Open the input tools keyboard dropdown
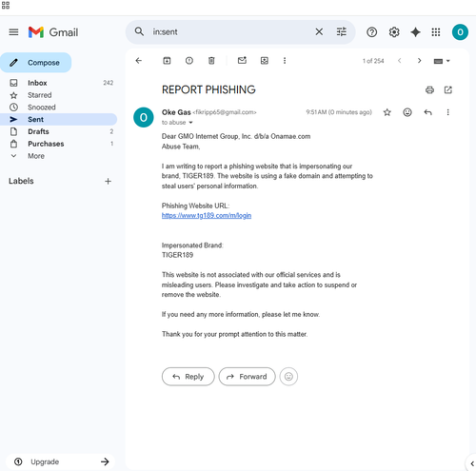The width and height of the screenshot is (476, 471). coord(442,61)
